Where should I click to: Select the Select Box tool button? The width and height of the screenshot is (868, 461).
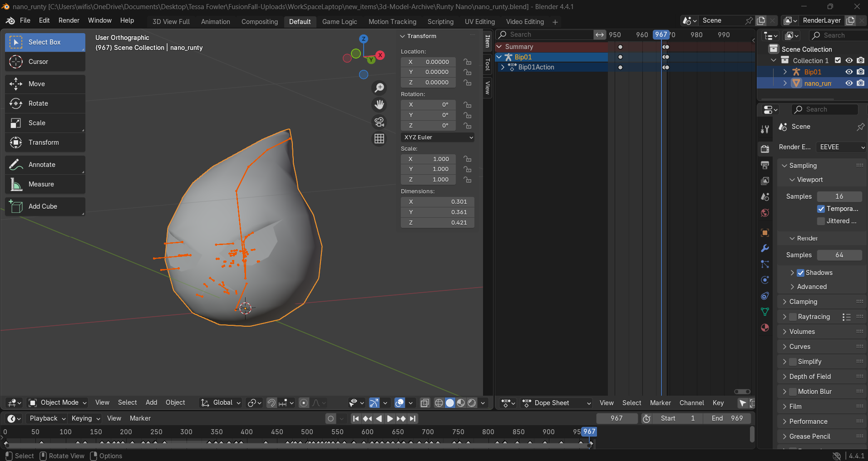tap(45, 42)
